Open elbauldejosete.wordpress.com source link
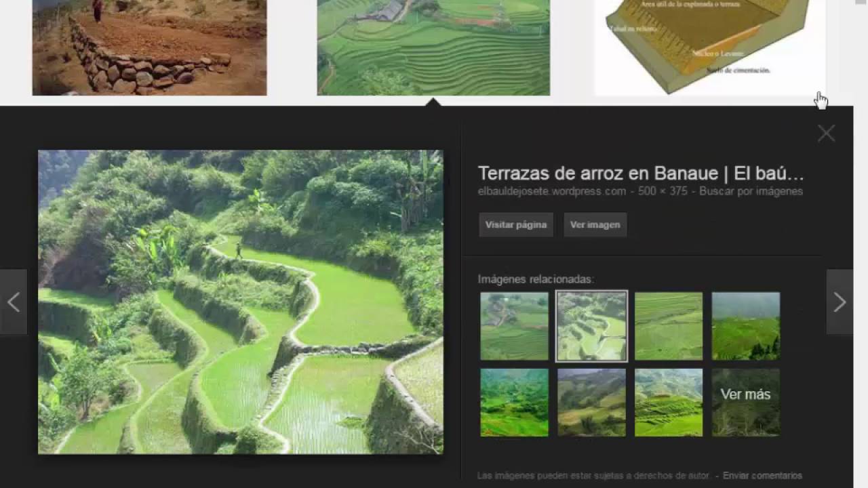868x488 pixels. (551, 191)
